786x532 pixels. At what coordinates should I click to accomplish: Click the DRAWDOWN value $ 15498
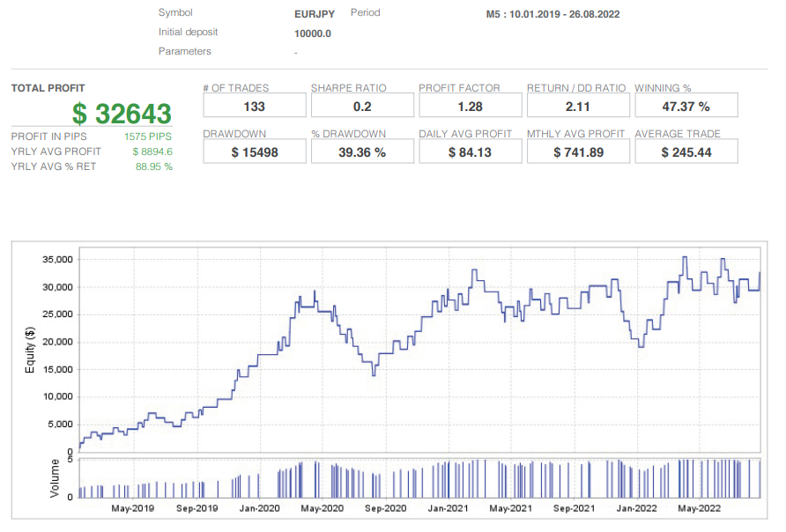(254, 151)
